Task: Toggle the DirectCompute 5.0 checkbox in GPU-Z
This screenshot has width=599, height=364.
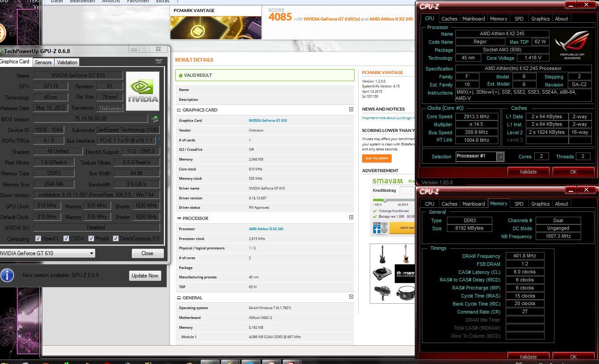Action: 116,239
